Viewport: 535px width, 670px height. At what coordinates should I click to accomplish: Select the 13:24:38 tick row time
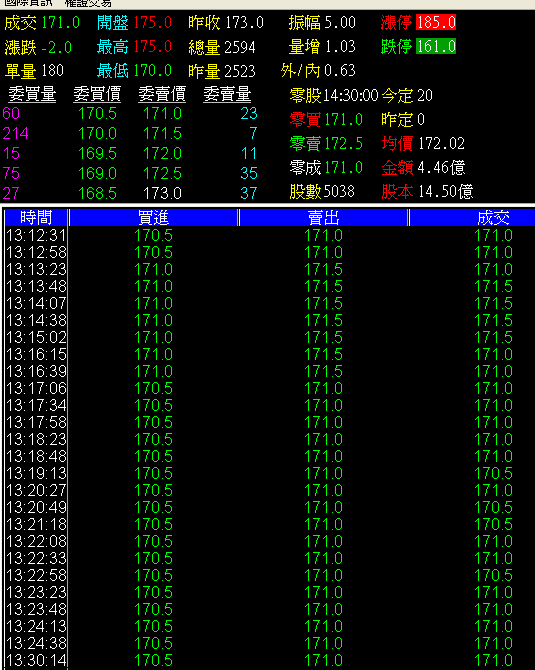click(36, 643)
